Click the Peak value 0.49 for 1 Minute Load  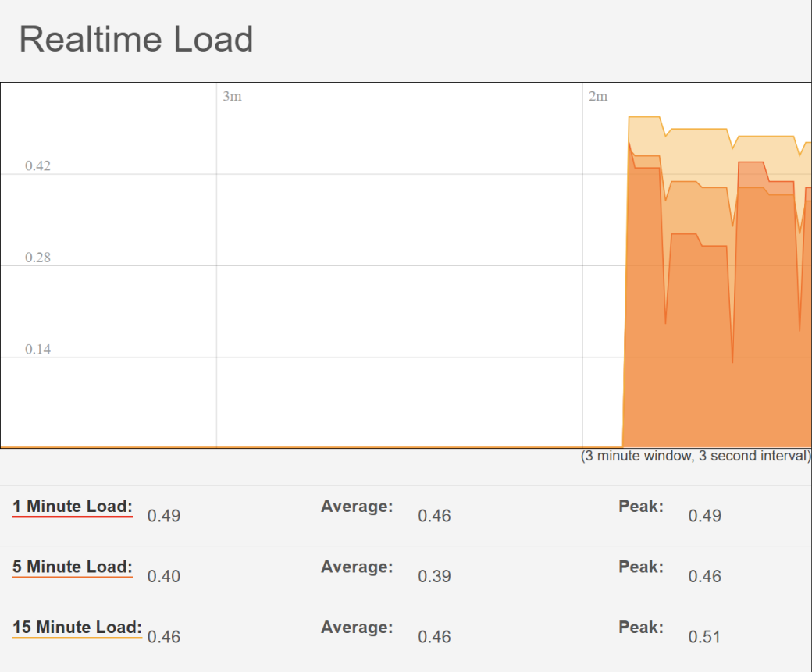coord(703,516)
